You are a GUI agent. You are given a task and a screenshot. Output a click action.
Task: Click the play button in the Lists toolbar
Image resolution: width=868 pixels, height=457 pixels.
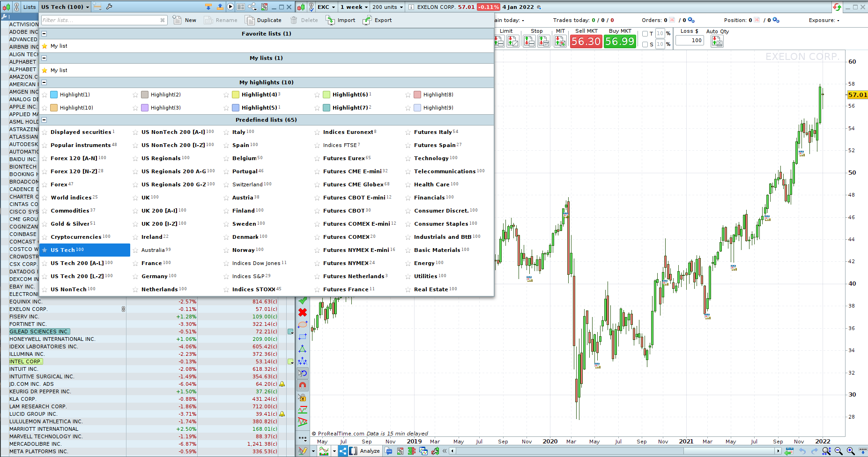(230, 7)
